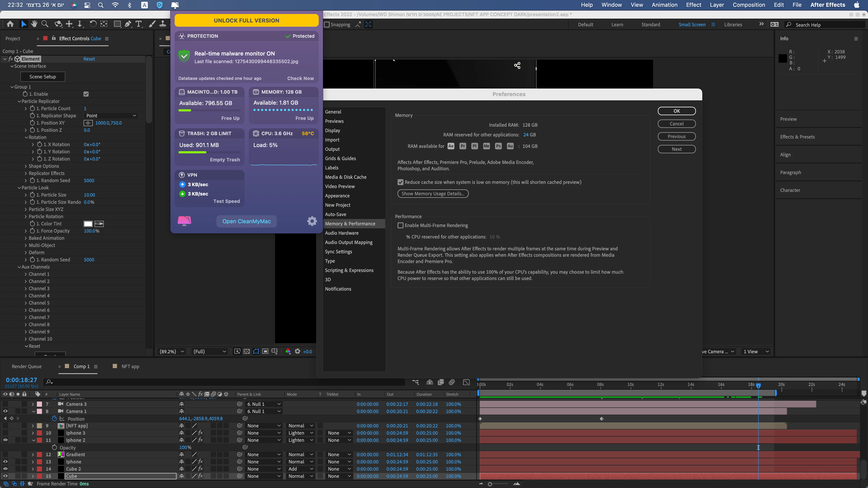Click the Scene Setup button
Viewport: 868px width, 488px height.
(x=42, y=76)
